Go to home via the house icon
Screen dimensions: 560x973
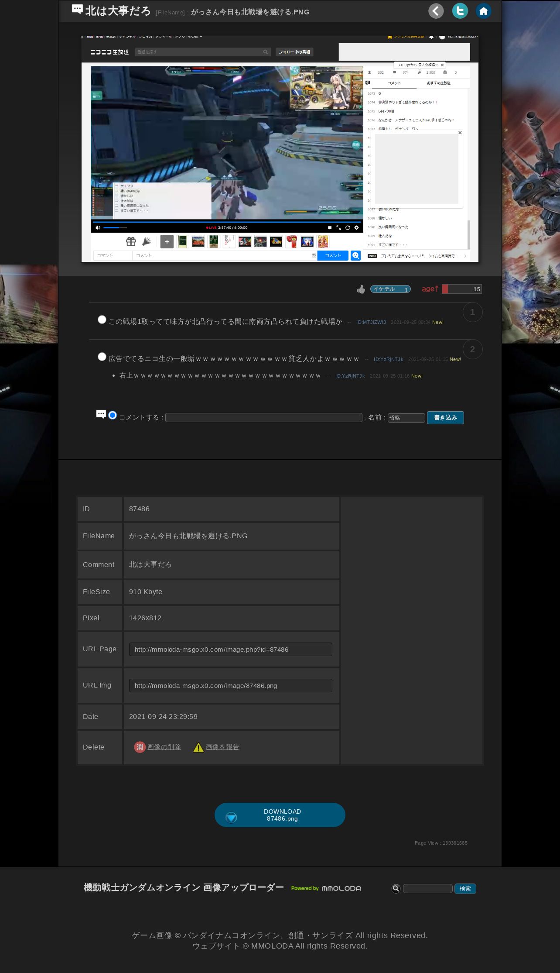coord(483,11)
